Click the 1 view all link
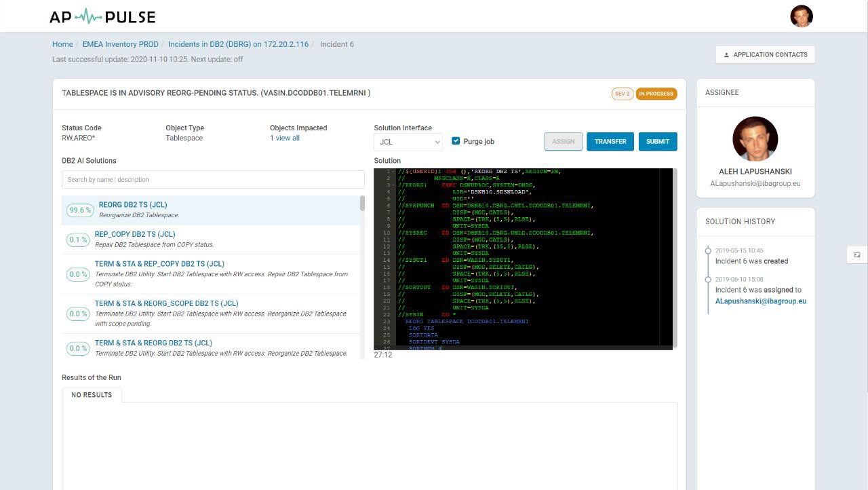The width and height of the screenshot is (868, 490). (285, 138)
